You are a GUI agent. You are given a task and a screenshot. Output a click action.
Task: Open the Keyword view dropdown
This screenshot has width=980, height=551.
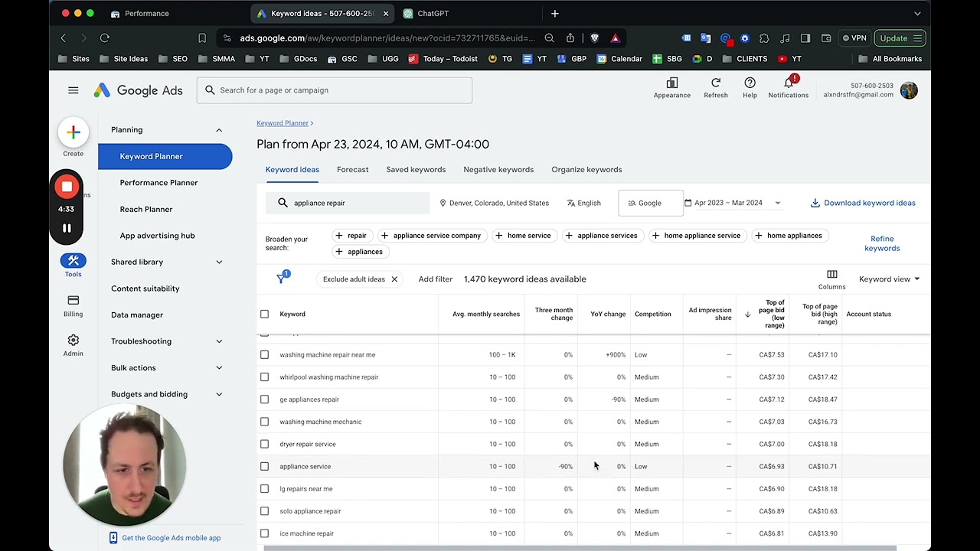[x=889, y=279]
